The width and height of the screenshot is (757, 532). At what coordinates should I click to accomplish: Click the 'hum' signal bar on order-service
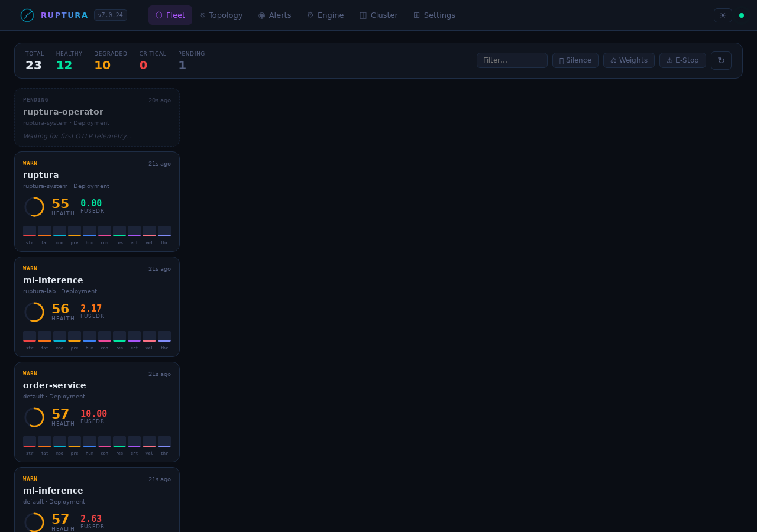click(89, 442)
